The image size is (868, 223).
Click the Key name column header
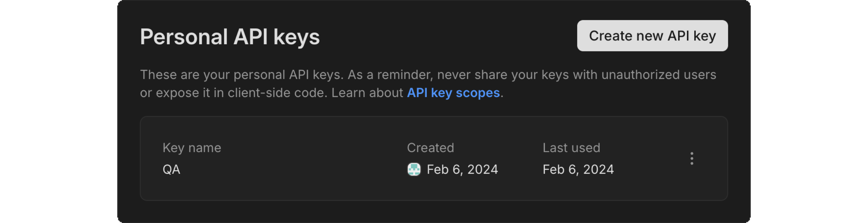click(x=192, y=147)
